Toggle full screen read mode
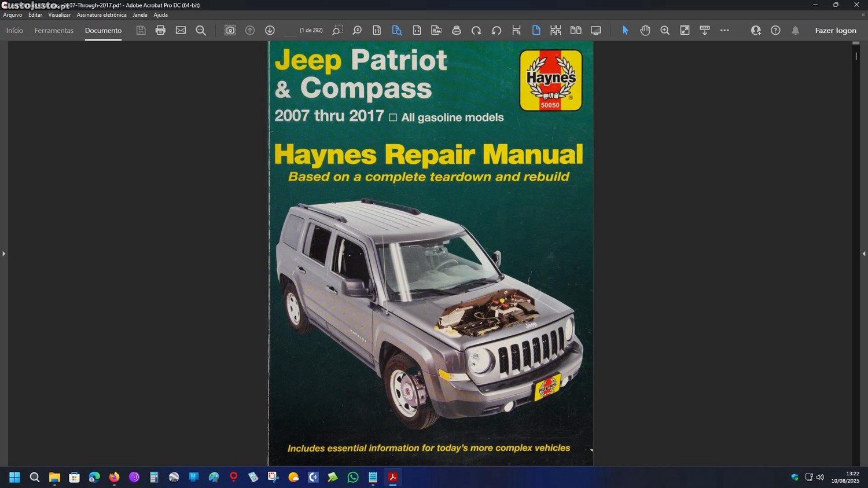 tap(595, 30)
